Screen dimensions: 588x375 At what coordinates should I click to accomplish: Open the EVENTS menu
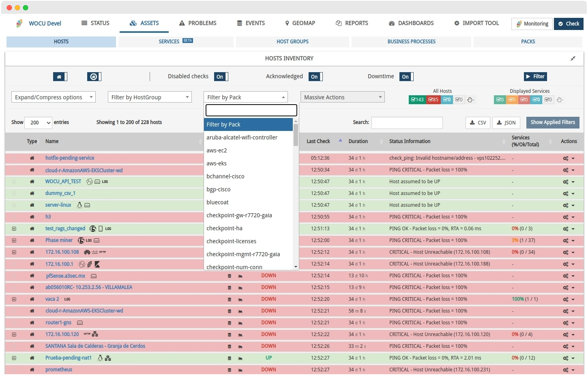point(251,24)
